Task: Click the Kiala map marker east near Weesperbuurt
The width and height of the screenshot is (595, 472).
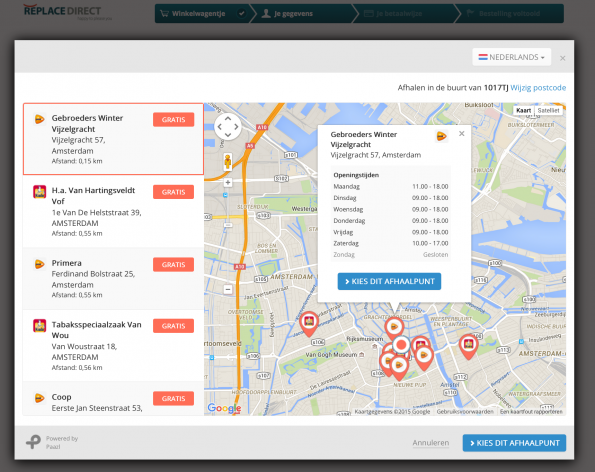Action: pos(469,347)
